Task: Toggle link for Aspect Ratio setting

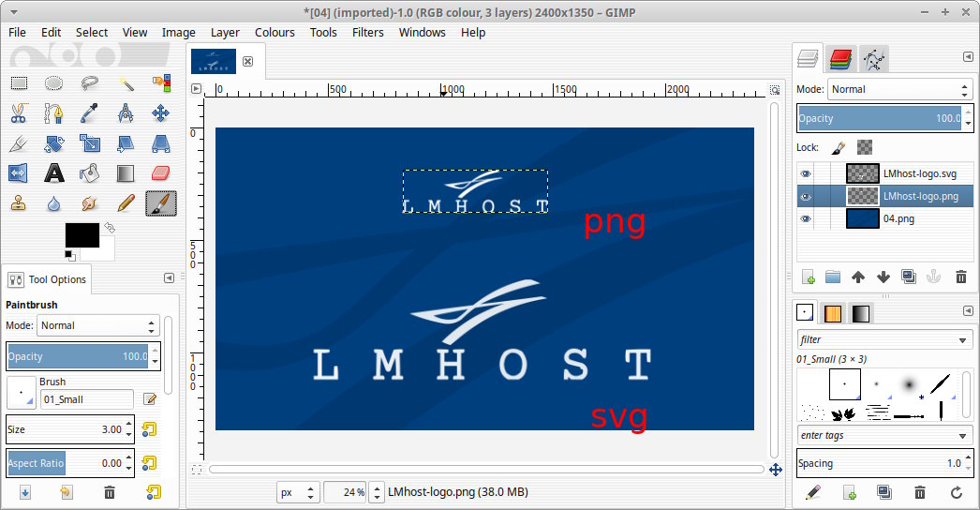Action: (149, 463)
